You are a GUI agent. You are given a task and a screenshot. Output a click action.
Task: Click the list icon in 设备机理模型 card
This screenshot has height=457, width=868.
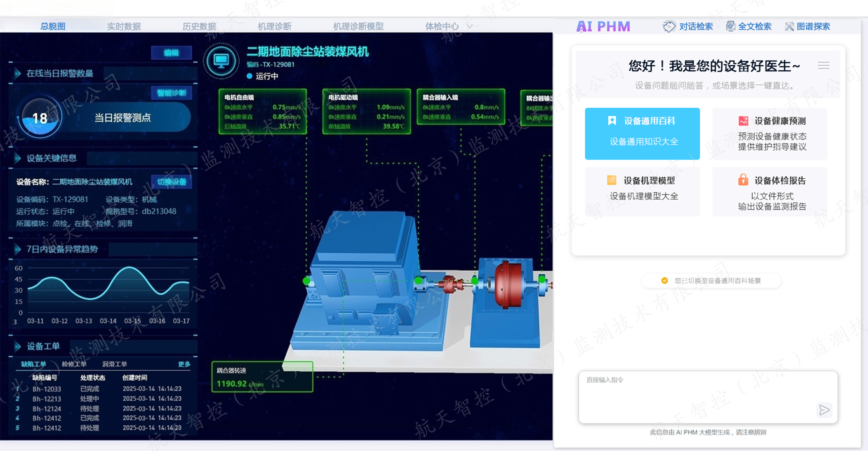(x=611, y=180)
